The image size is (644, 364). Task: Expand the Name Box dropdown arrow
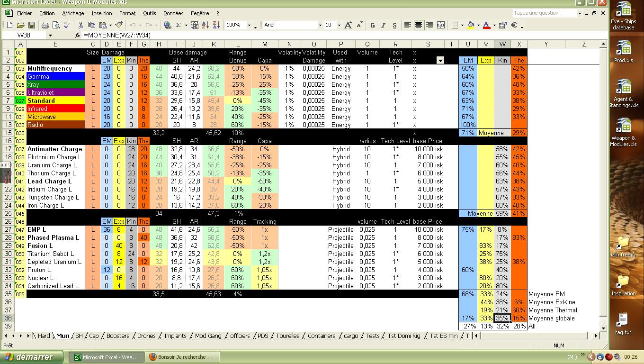pos(50,35)
